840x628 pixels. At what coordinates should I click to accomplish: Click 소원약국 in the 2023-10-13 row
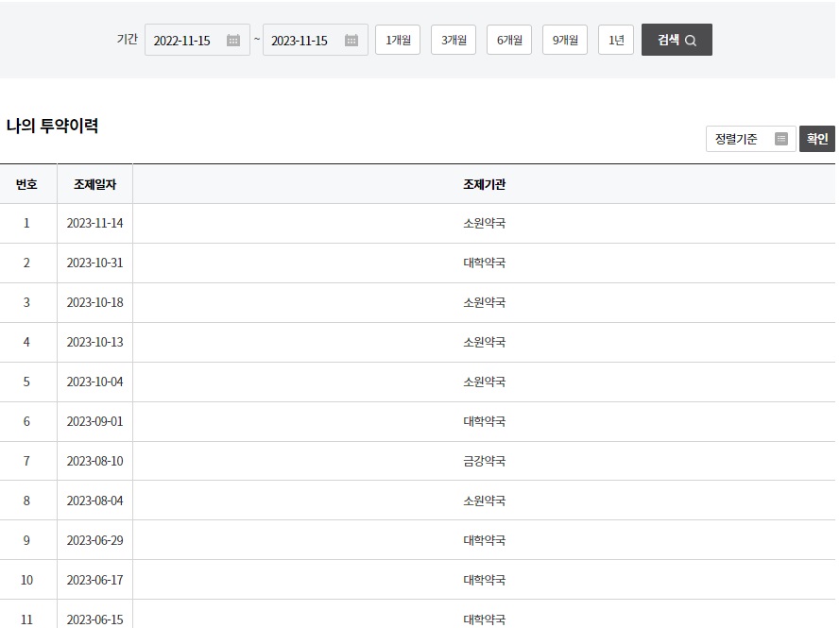tap(485, 342)
